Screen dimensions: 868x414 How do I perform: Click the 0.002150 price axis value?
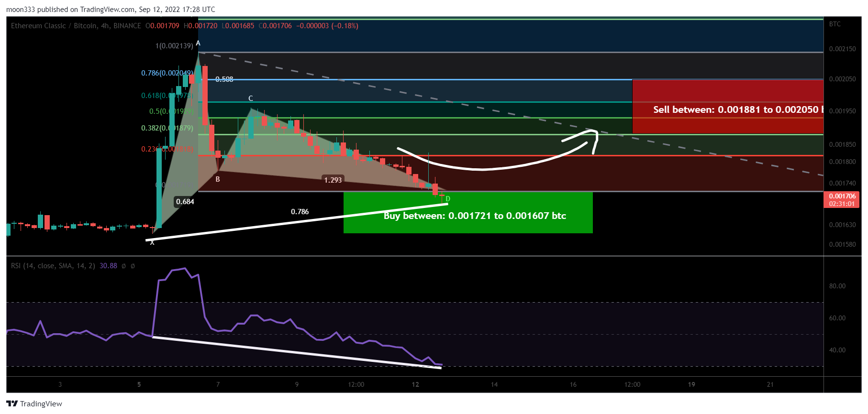click(x=842, y=49)
